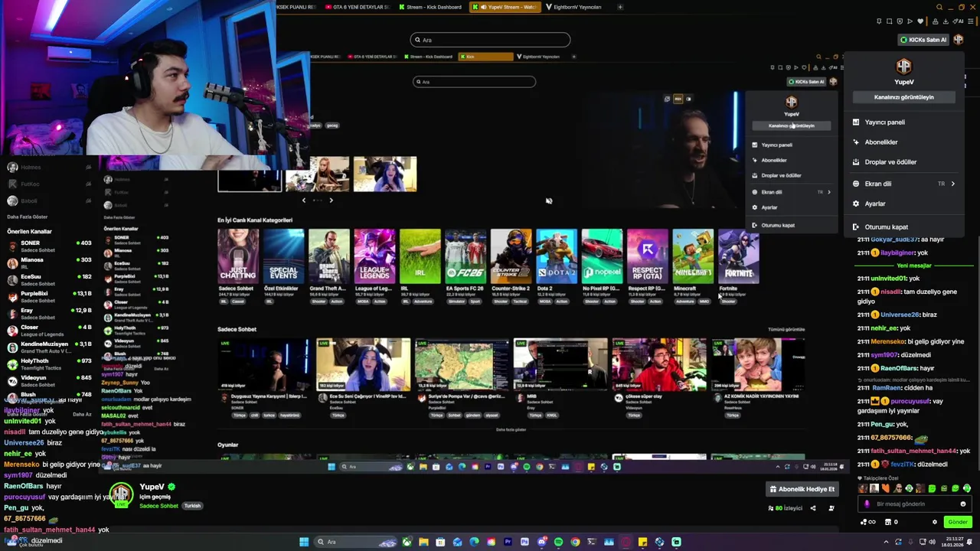Open the Dota 2 category card
Screen dimensions: 980x551
[x=557, y=256]
